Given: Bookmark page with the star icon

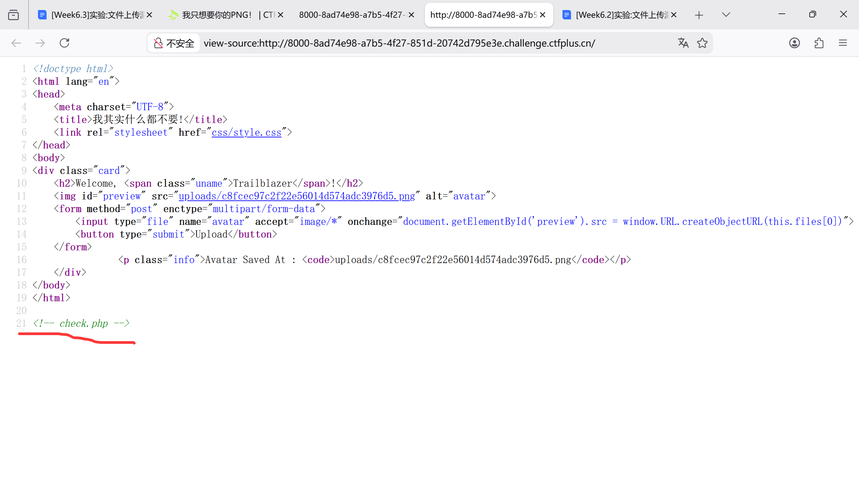Looking at the screenshot, I should pos(702,43).
